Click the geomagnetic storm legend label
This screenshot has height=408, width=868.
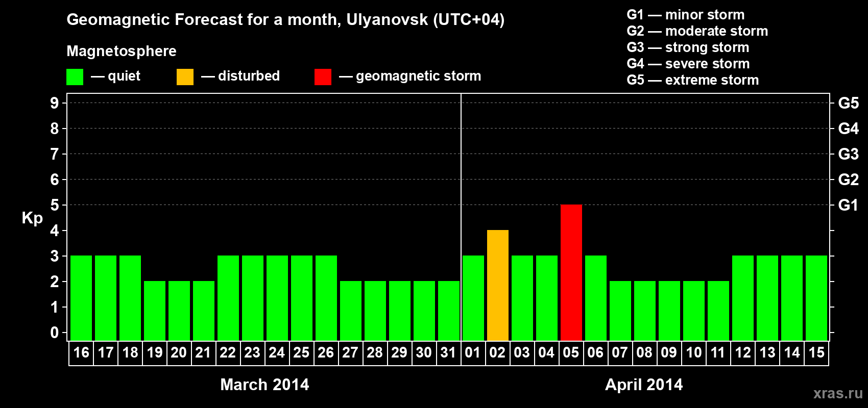click(418, 76)
